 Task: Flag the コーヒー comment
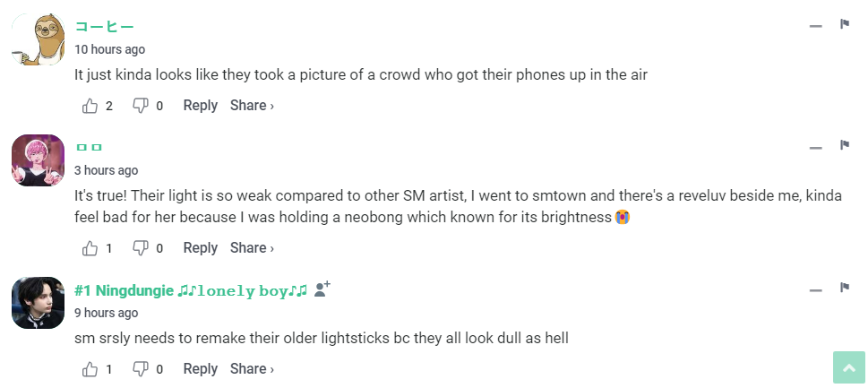click(844, 24)
